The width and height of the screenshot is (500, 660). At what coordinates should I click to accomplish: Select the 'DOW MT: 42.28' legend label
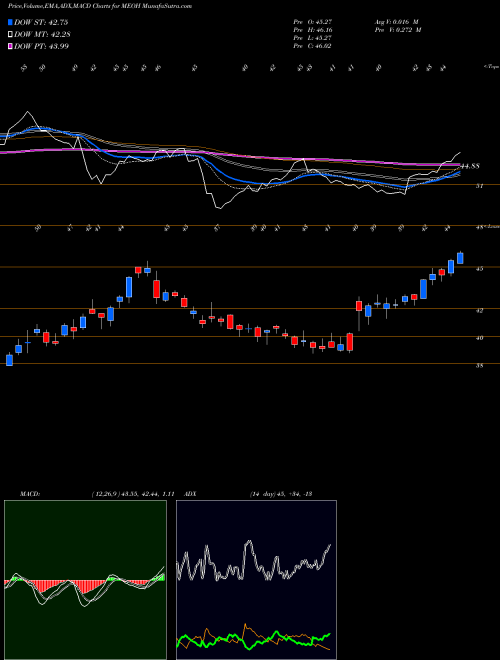pyautogui.click(x=41, y=34)
